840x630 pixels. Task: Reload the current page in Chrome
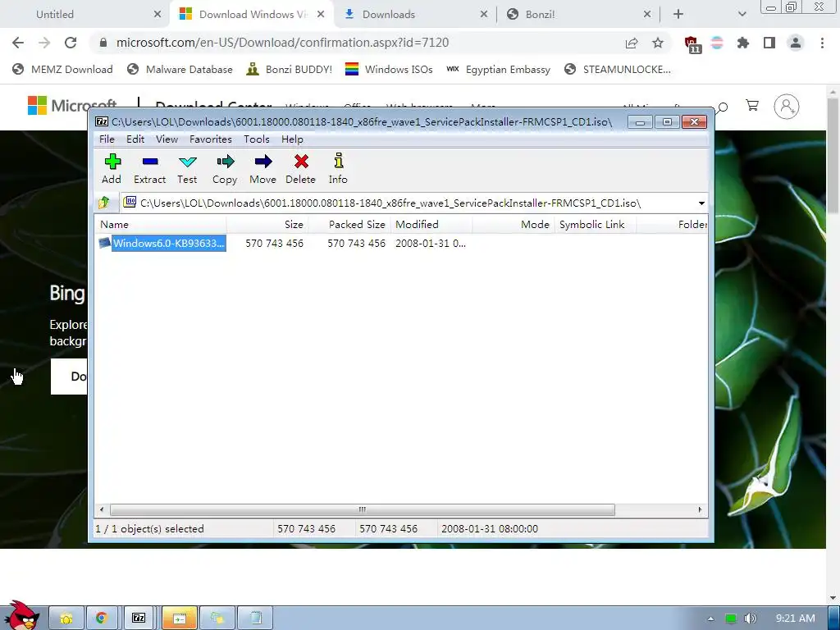coord(71,43)
